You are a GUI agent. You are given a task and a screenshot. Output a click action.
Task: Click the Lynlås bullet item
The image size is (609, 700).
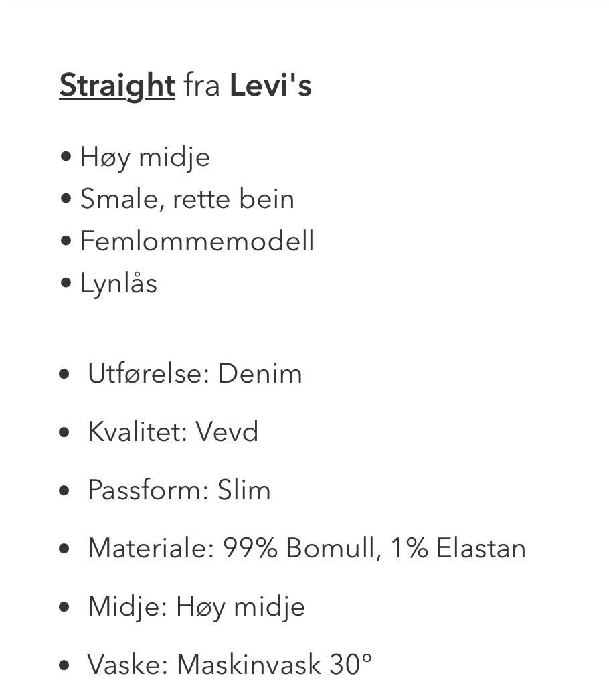pos(118,284)
